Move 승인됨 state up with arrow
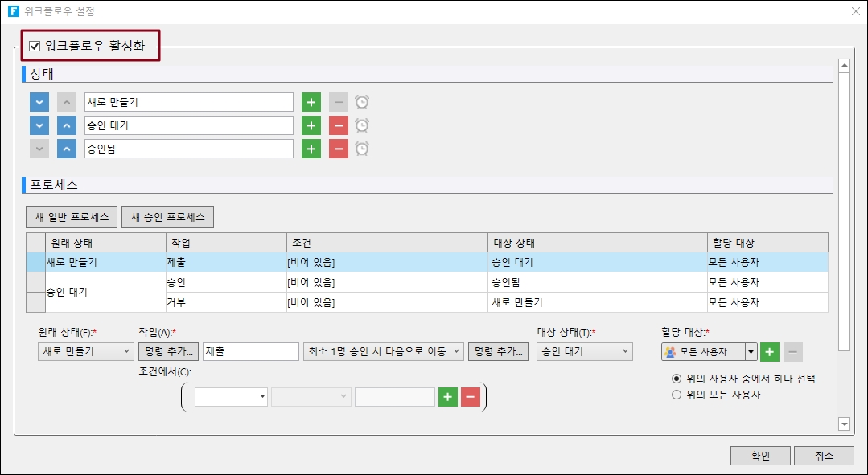868x475 pixels. 67,149
